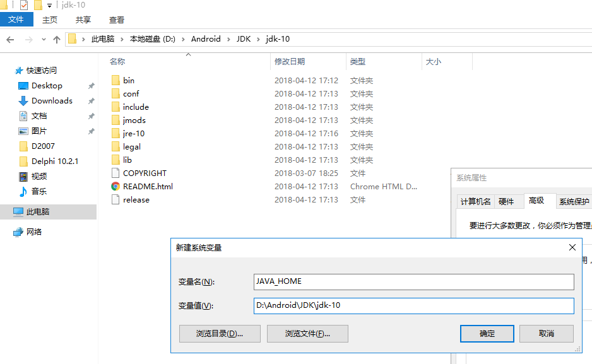
Task: Expand the chevron after 此电脑 in address bar
Action: (122, 39)
